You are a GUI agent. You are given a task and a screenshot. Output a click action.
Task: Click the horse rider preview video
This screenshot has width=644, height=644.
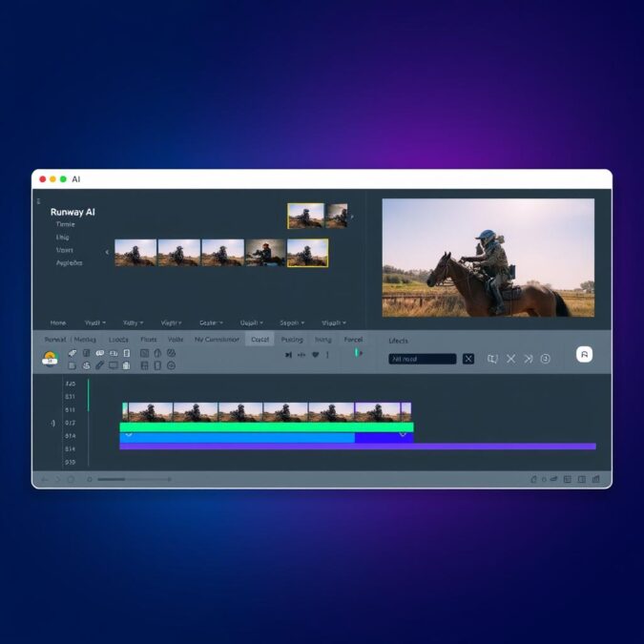point(488,258)
